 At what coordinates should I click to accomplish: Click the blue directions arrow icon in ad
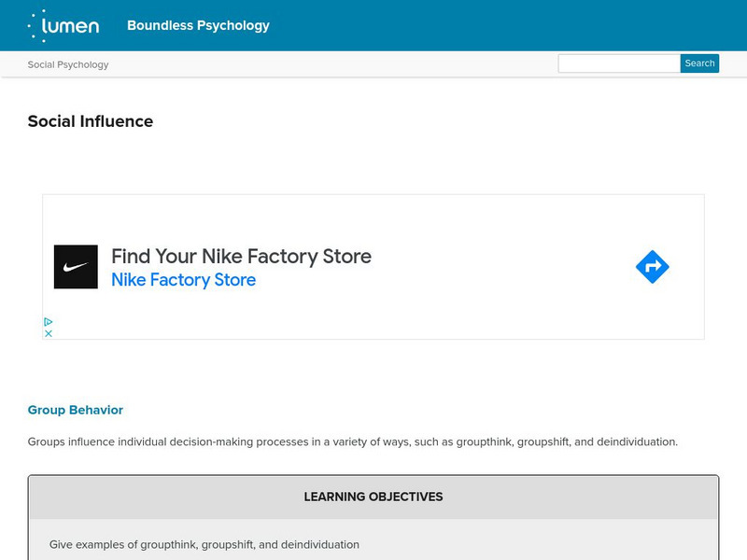652,267
